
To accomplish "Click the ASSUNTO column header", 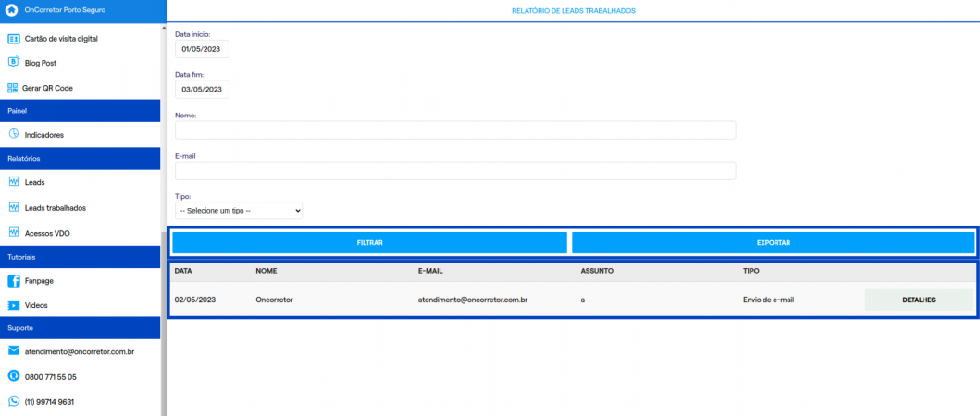I will pos(597,272).
